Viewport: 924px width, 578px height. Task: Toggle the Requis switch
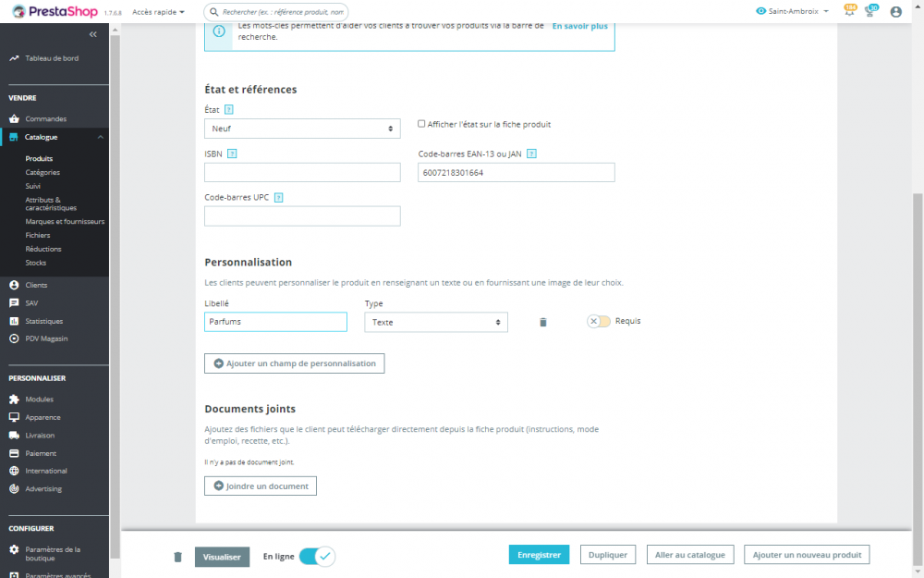tap(599, 322)
